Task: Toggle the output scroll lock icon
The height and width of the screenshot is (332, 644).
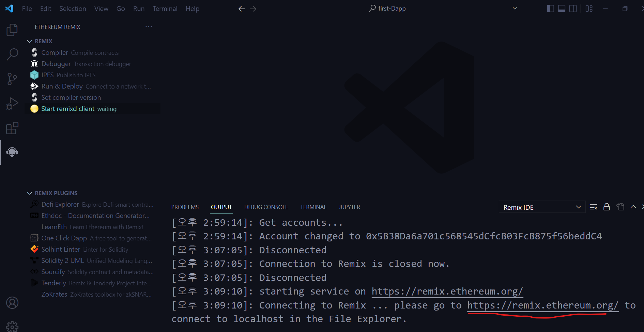Action: click(x=607, y=207)
